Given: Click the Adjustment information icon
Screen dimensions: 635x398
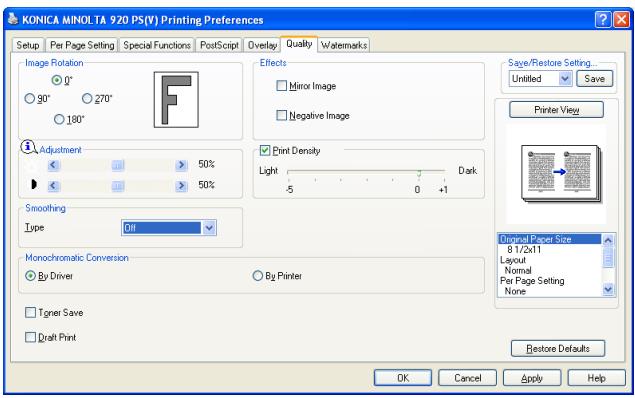Looking at the screenshot, I should [28, 147].
